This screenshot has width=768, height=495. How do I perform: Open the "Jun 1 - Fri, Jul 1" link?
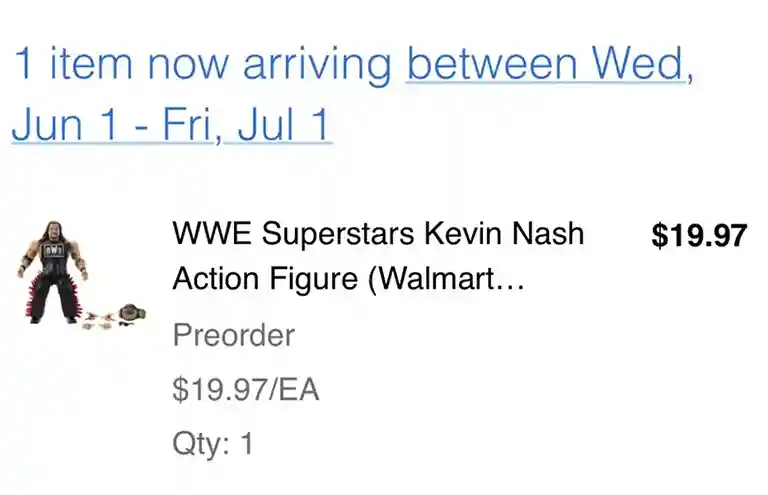tap(171, 127)
